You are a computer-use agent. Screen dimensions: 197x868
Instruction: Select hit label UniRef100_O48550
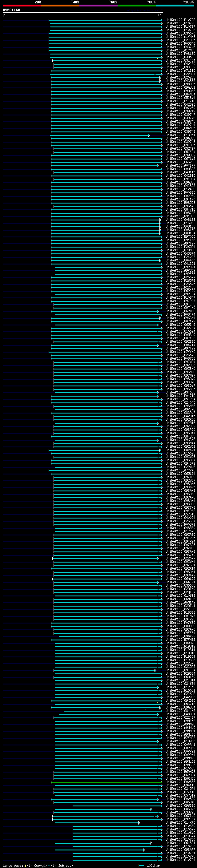pos(180,528)
